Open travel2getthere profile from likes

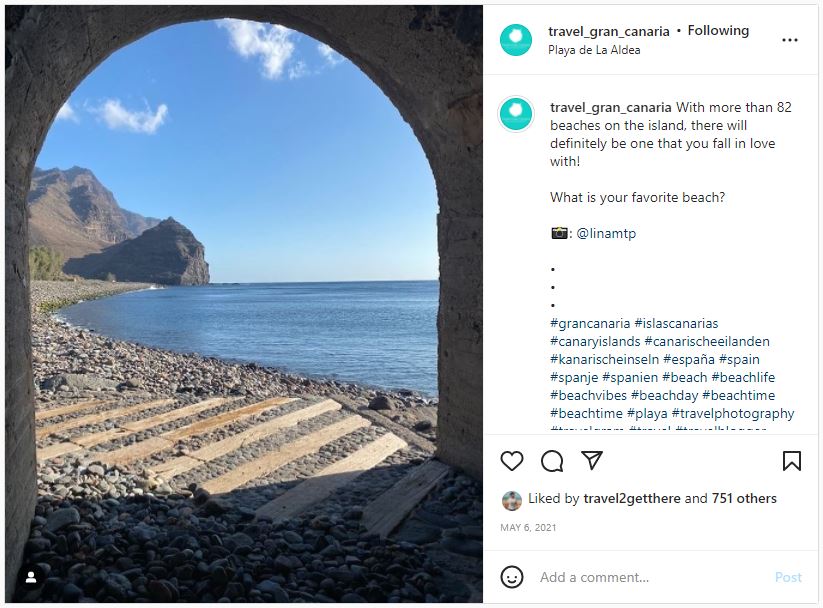631,498
